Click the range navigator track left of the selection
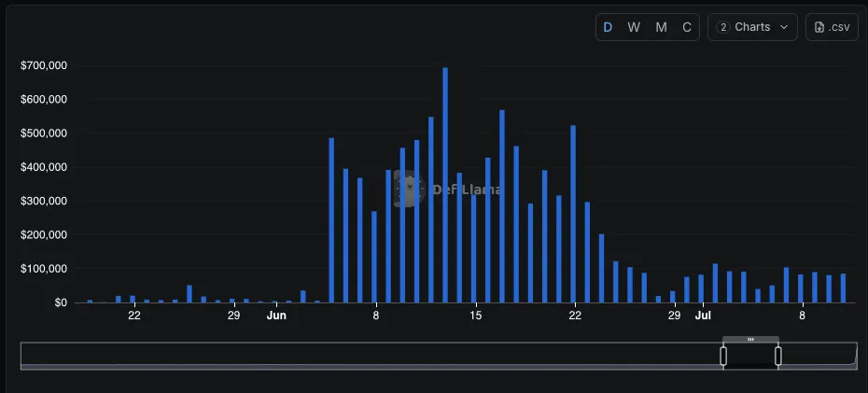 (x=371, y=356)
